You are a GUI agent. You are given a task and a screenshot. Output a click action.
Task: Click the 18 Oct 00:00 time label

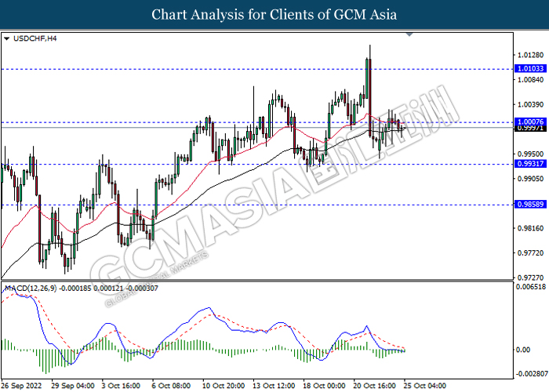click(324, 386)
